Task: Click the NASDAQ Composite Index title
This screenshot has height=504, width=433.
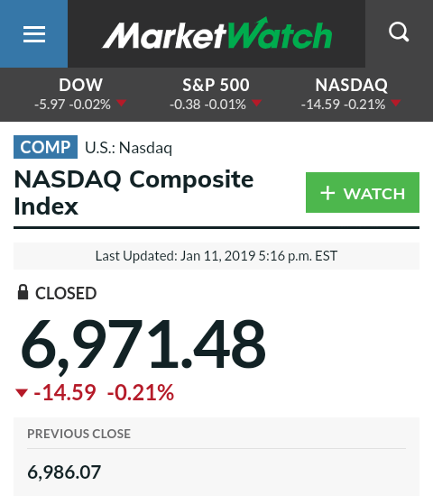Action: (134, 193)
